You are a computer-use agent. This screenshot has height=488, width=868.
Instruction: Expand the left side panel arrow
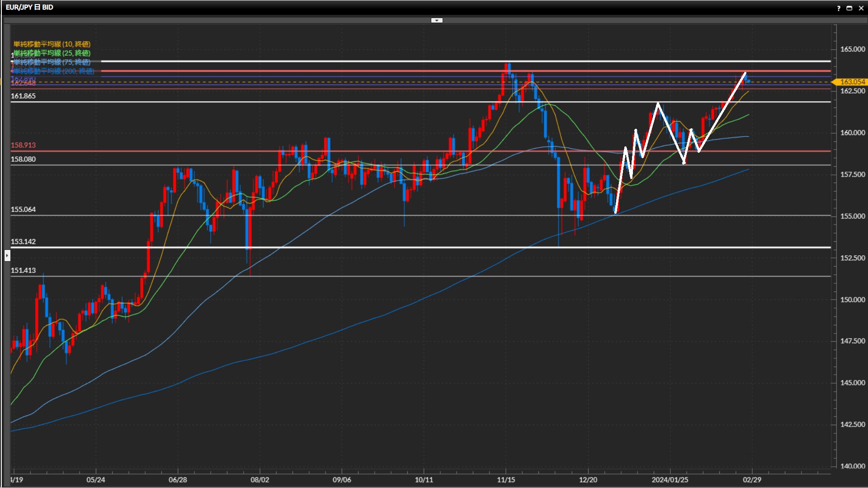pyautogui.click(x=7, y=256)
